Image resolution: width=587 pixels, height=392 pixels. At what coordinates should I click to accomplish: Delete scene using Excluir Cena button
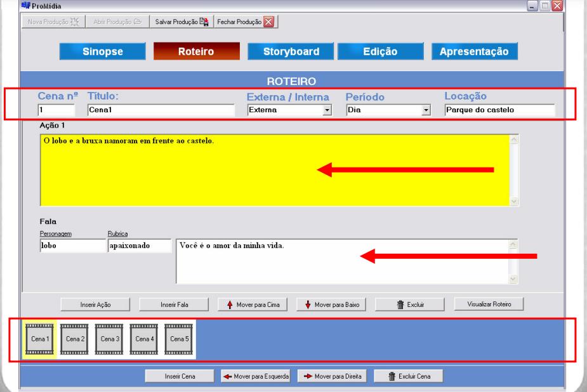click(x=408, y=376)
